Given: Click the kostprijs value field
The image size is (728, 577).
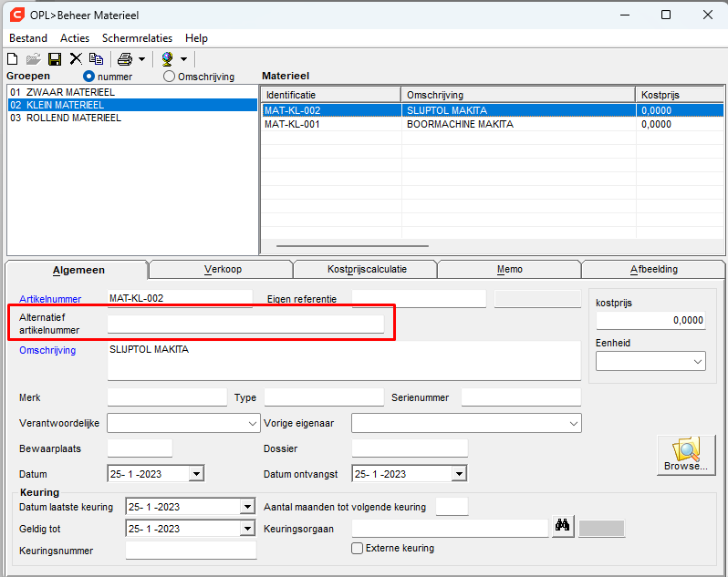Looking at the screenshot, I should (650, 320).
